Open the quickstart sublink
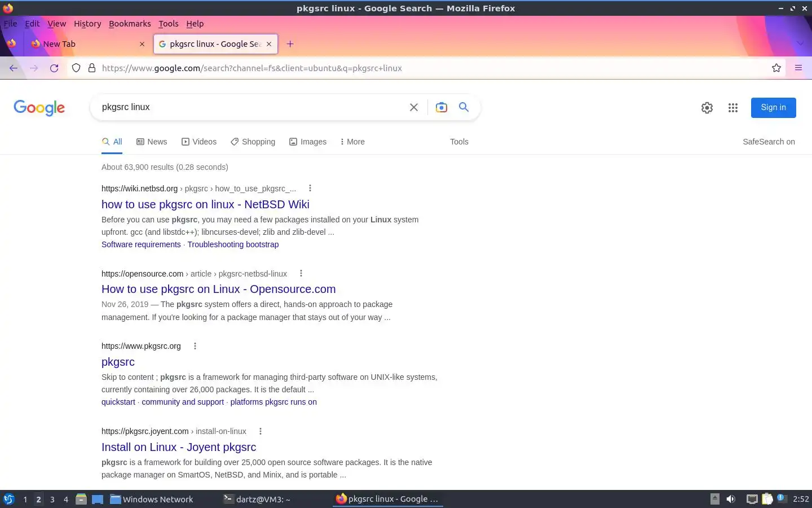 (x=118, y=402)
